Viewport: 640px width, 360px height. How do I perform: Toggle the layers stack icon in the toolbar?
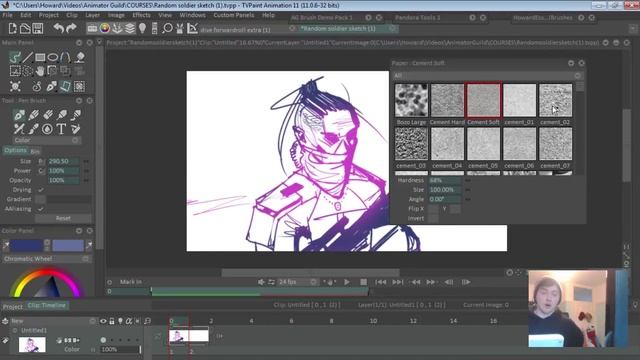pos(130,28)
